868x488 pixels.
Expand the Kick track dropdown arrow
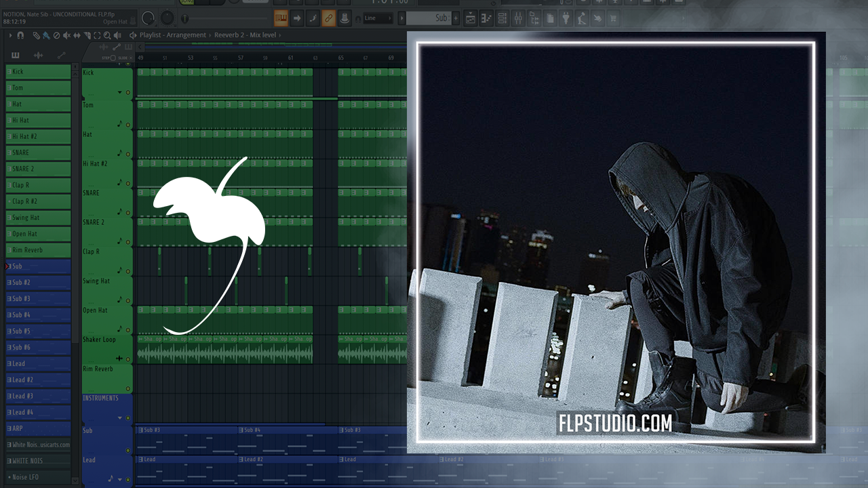(x=121, y=92)
